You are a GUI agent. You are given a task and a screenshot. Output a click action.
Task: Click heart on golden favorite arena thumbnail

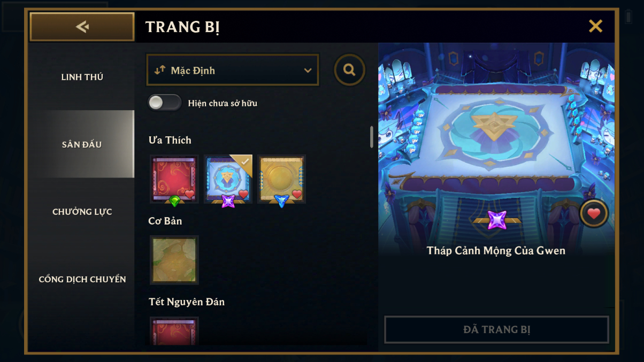point(297,194)
